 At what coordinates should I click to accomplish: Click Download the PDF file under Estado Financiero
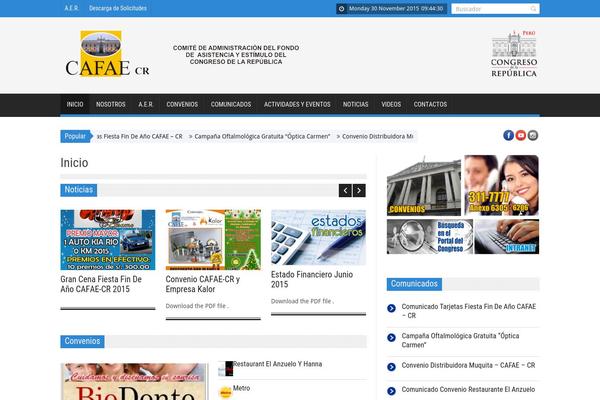(x=302, y=301)
